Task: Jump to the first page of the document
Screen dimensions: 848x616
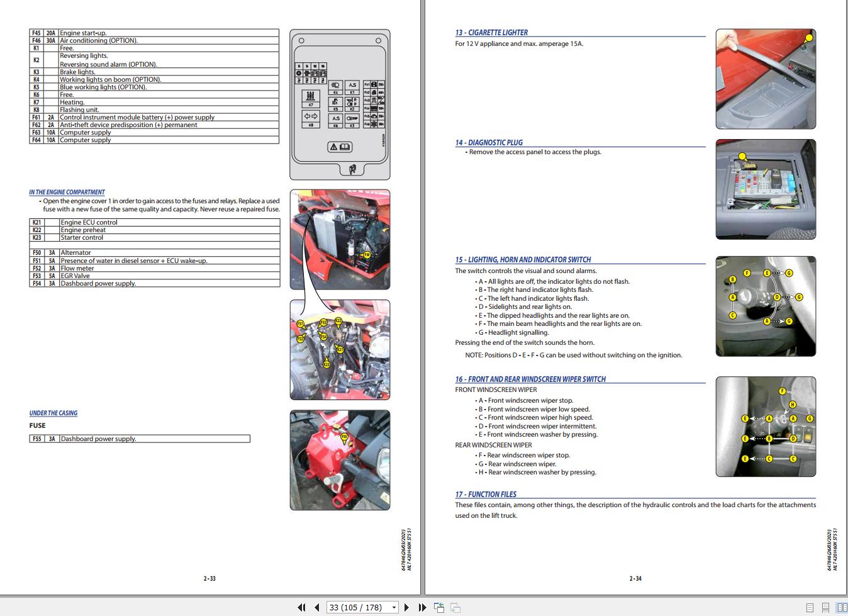Action: pos(302,607)
